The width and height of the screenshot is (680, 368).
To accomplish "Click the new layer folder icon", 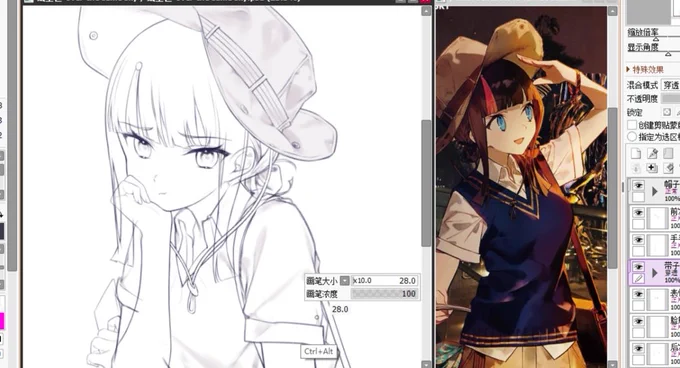I will pyautogui.click(x=668, y=153).
